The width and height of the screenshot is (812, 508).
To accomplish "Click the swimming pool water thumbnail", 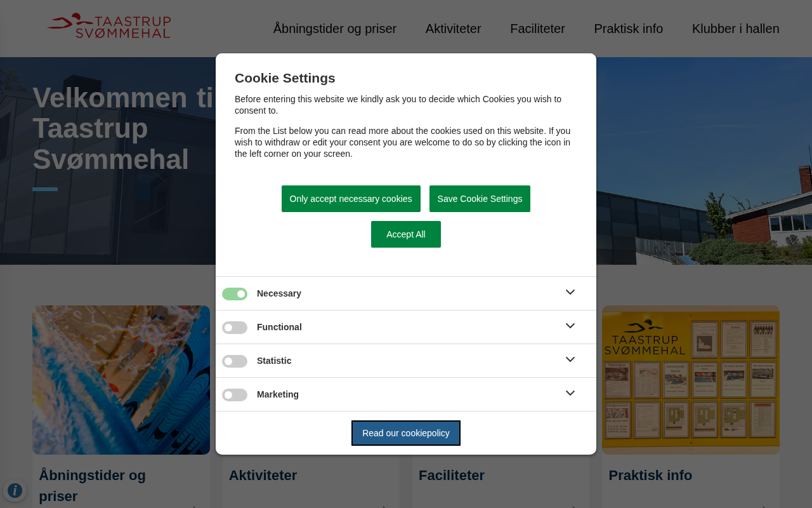I will (121, 380).
